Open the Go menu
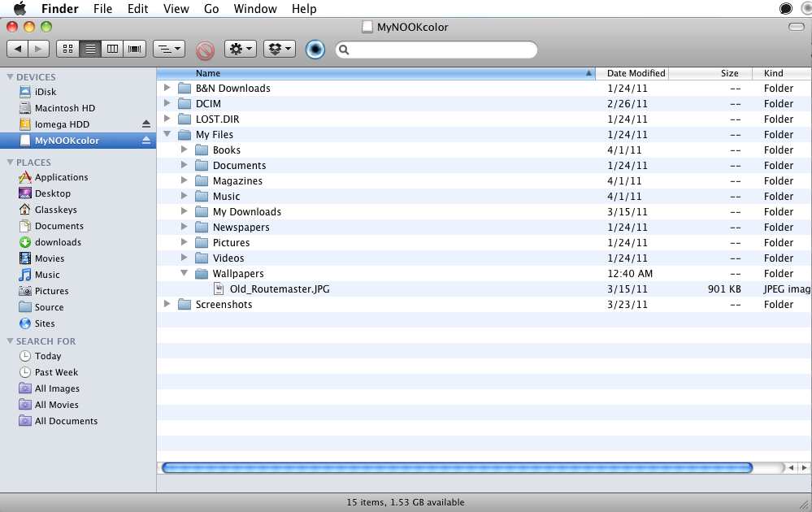Viewport: 812px width, 512px height. [x=211, y=9]
